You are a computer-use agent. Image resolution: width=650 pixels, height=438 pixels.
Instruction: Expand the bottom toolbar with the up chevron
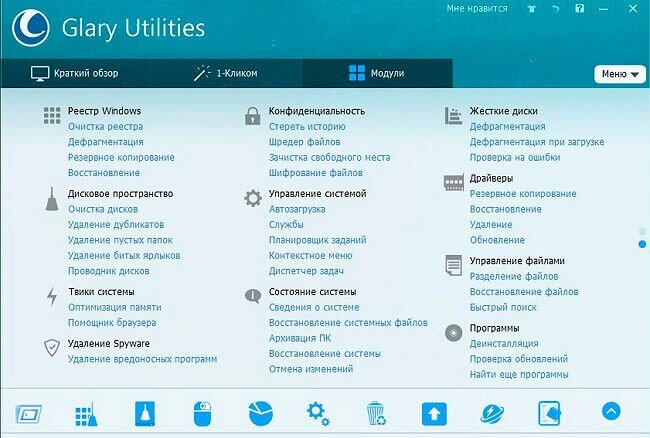pos(611,411)
